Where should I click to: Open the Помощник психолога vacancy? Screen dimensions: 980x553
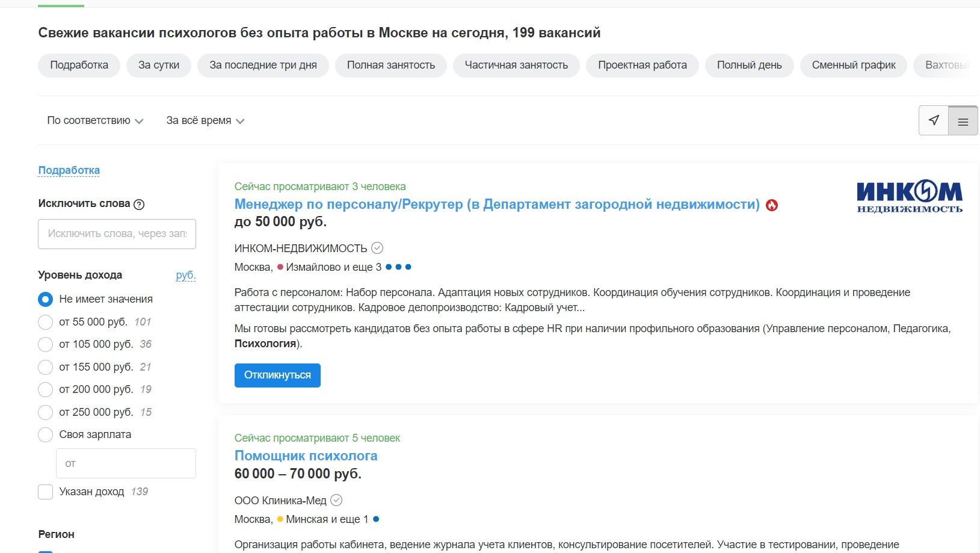tap(306, 456)
